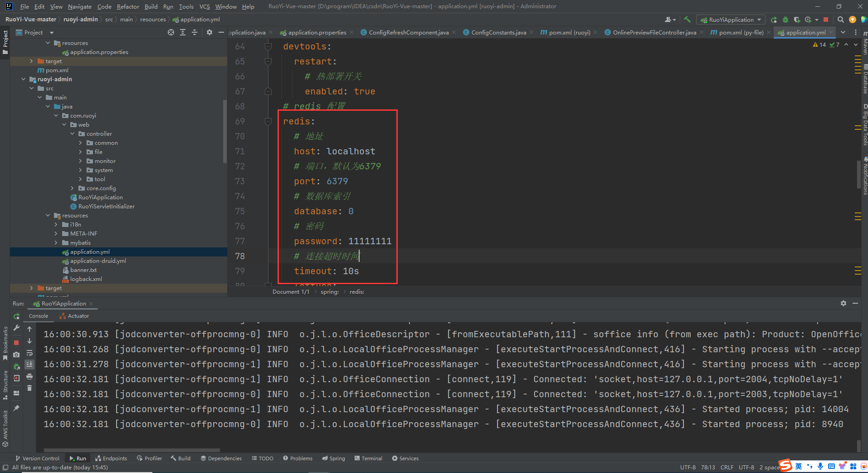Close the OnlinePreviewFileController.java tab
Screen dimensions: 868x473
[702, 33]
